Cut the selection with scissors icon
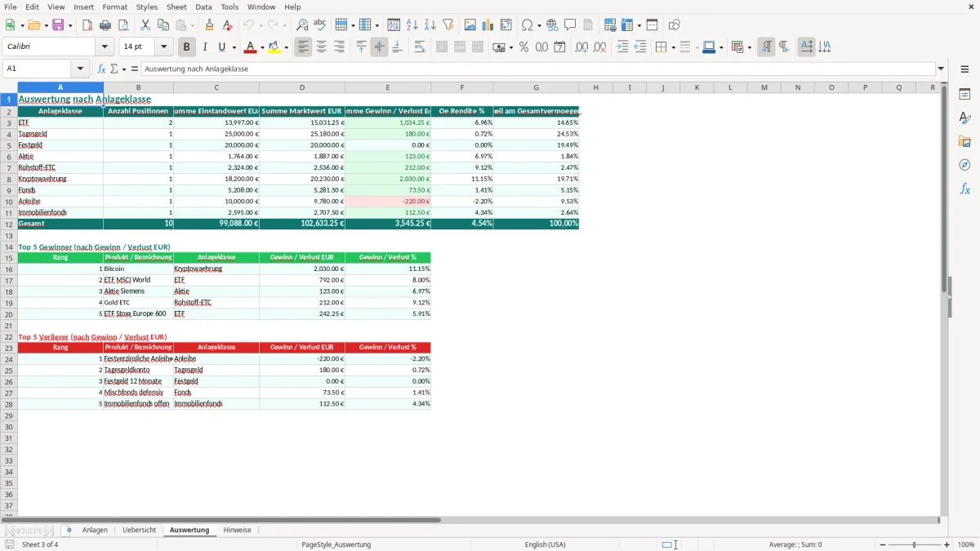 click(145, 25)
